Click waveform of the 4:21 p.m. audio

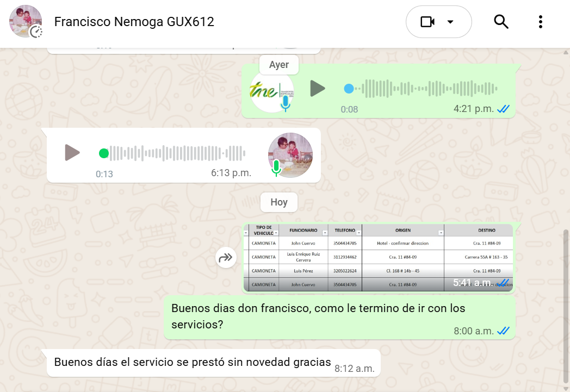[x=430, y=89]
